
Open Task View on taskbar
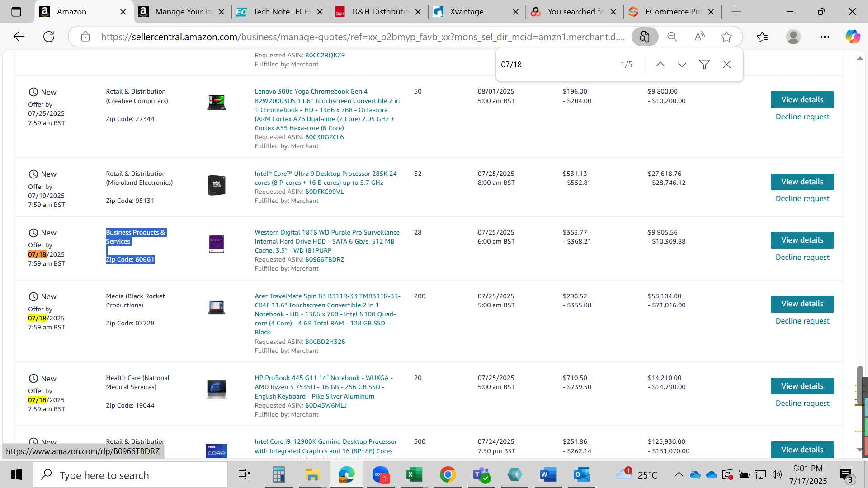pos(244,474)
